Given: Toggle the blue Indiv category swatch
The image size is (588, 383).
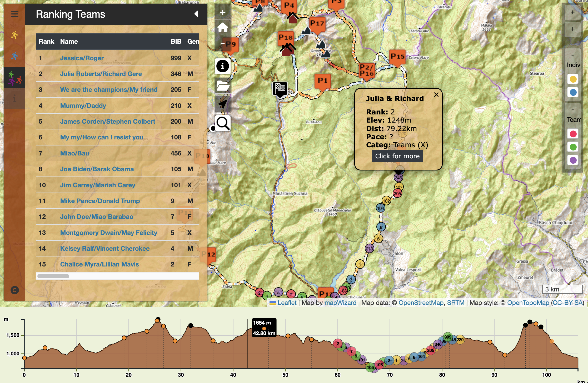Looking at the screenshot, I should (573, 92).
